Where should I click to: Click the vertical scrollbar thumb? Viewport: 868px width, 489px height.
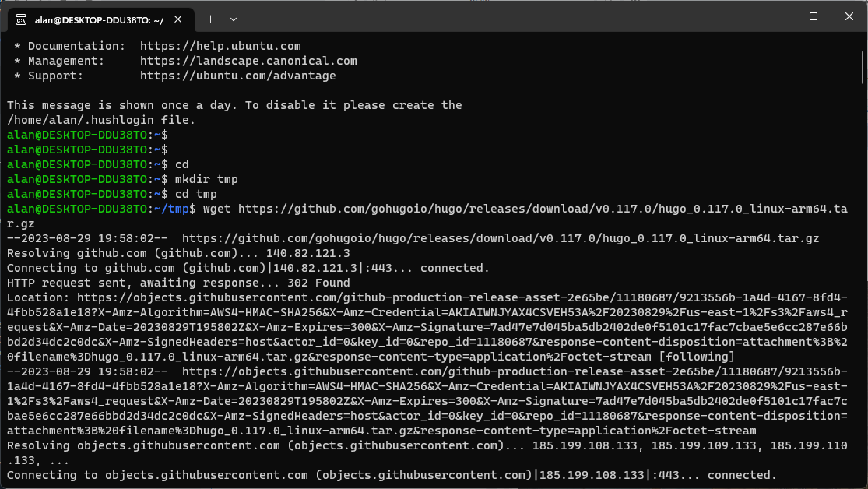click(x=863, y=67)
